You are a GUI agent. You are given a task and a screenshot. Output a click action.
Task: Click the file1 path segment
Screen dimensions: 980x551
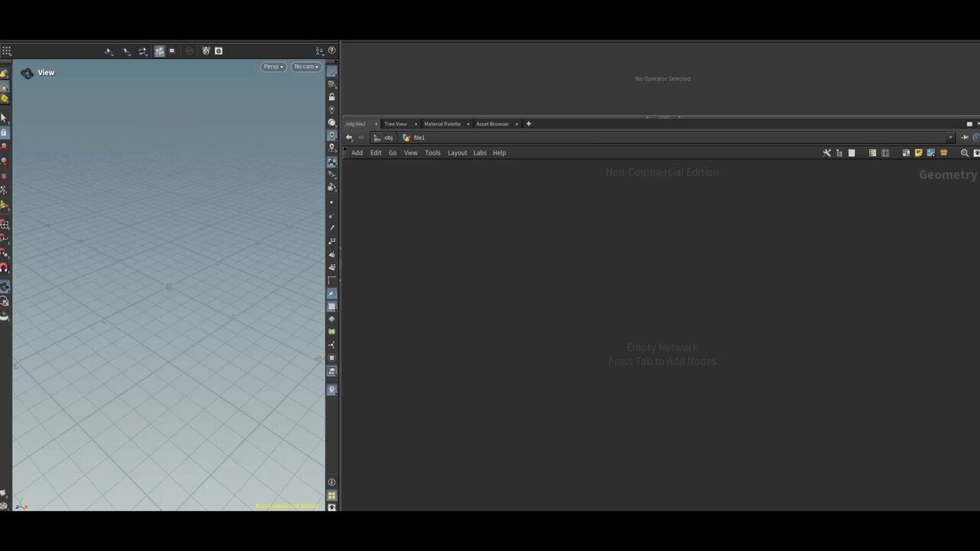pos(414,138)
